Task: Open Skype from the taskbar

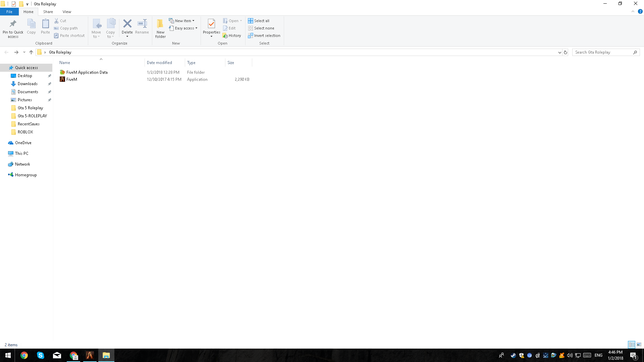Action: point(41,355)
